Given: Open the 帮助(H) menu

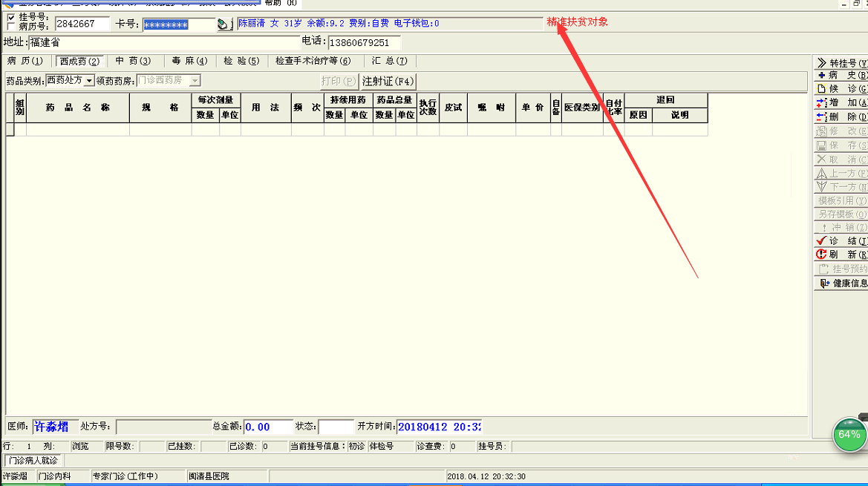Looking at the screenshot, I should [280, 3].
